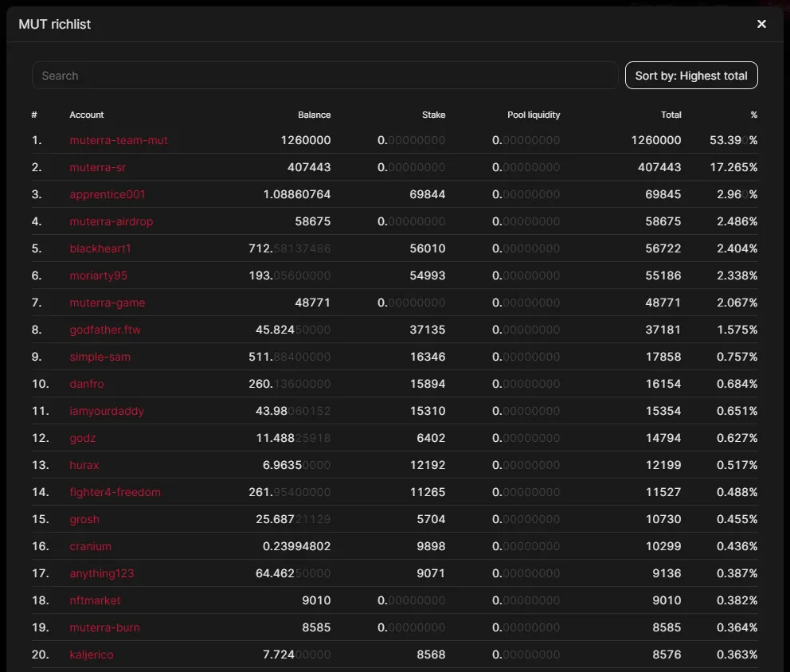Open the danfro account link
The height and width of the screenshot is (672, 790).
87,384
